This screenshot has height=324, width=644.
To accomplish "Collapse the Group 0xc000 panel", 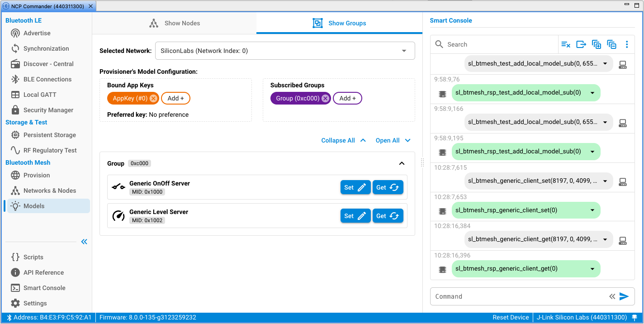I will [x=401, y=163].
